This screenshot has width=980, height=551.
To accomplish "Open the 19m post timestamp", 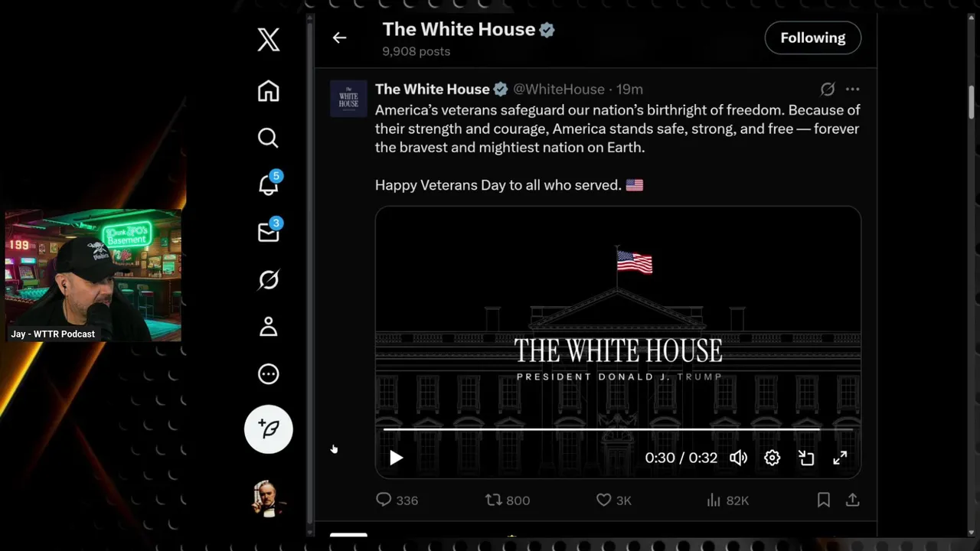I will click(x=631, y=90).
